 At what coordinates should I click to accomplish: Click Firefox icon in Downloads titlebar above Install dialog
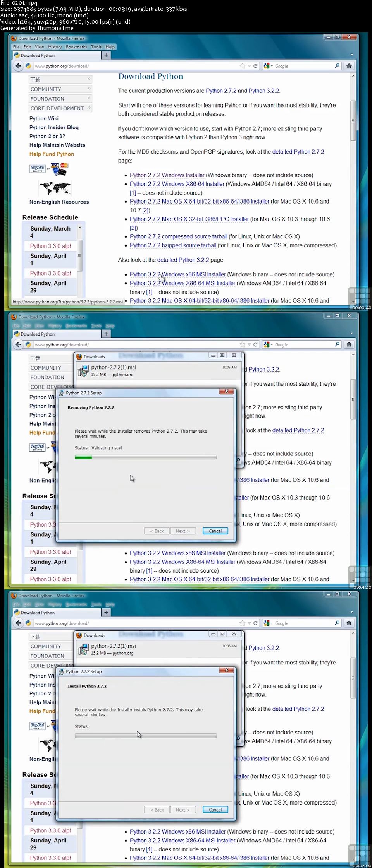tap(79, 635)
